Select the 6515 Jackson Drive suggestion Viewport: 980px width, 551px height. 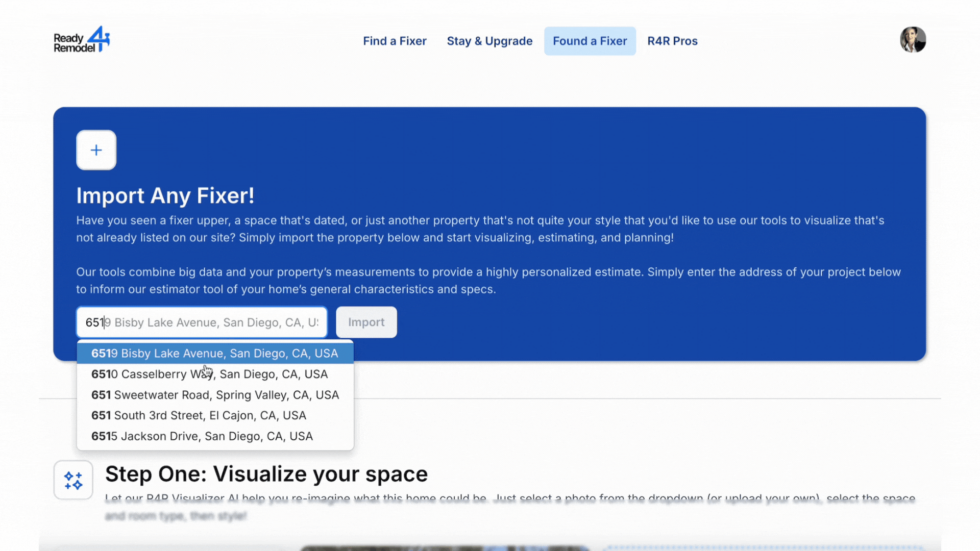click(202, 436)
